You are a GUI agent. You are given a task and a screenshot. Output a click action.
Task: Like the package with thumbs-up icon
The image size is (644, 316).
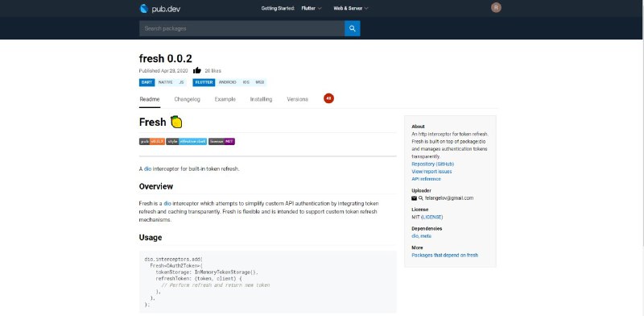tap(197, 70)
